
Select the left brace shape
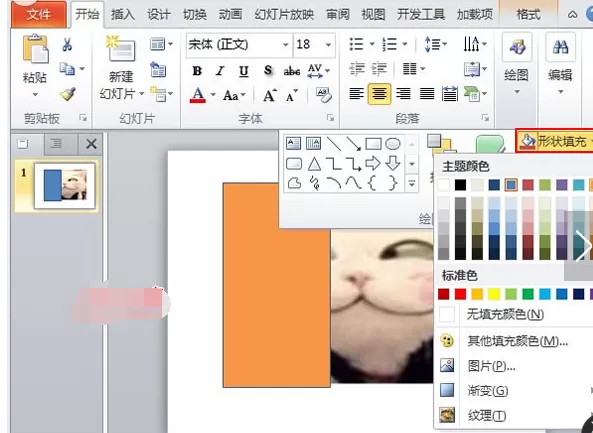(x=373, y=183)
